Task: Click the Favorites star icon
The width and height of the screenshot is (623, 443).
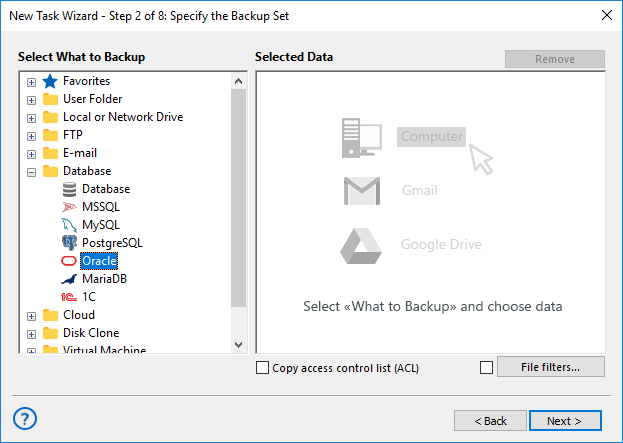Action: point(50,81)
